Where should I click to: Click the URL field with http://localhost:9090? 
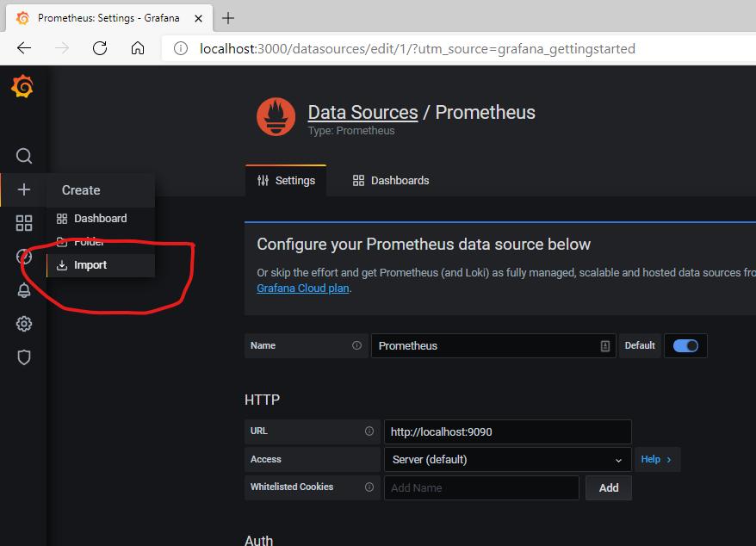(x=508, y=431)
